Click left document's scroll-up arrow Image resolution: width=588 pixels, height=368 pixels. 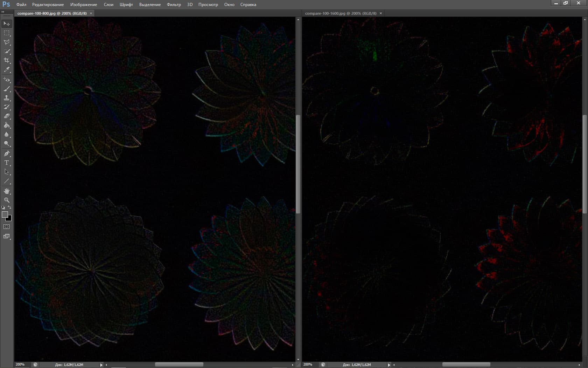[x=298, y=20]
